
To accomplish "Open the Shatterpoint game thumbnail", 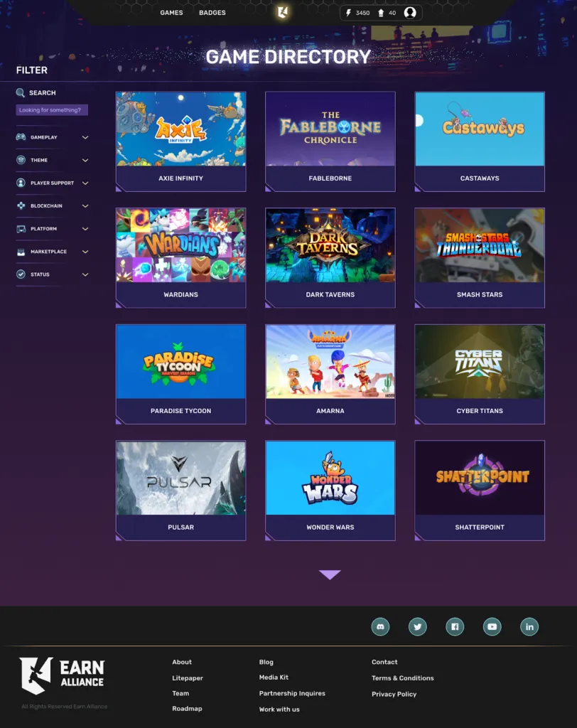I will [480, 478].
